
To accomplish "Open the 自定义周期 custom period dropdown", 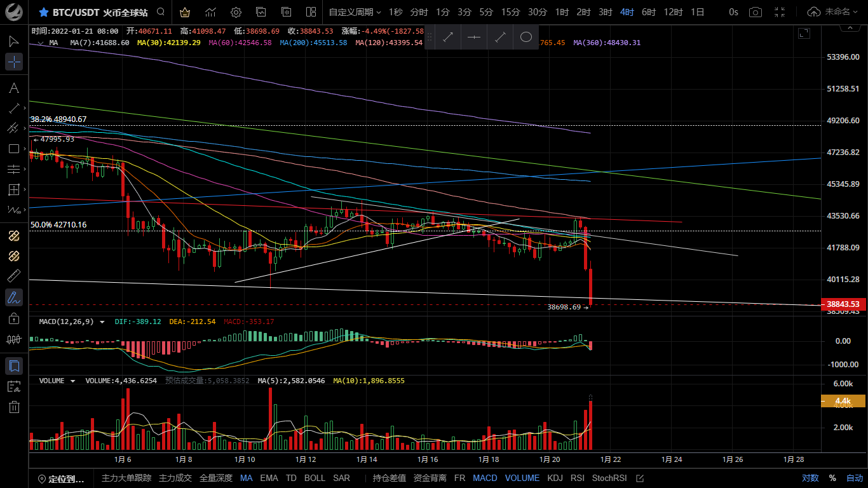I will click(x=355, y=12).
